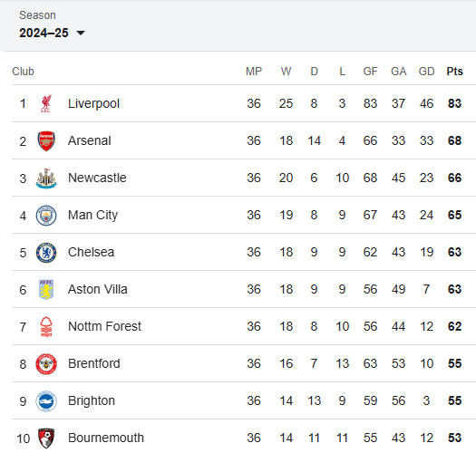Click the Chelsea club crest icon

46,253
